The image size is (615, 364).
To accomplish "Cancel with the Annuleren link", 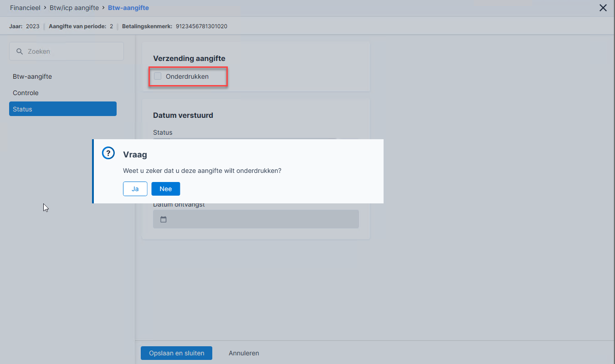I will [x=244, y=353].
